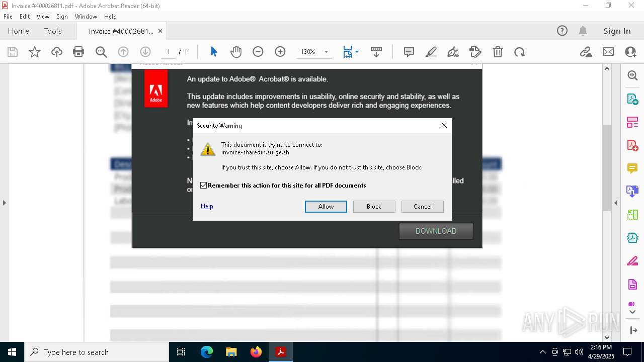644x362 pixels.
Task: Print the document with printer icon
Action: (78, 52)
